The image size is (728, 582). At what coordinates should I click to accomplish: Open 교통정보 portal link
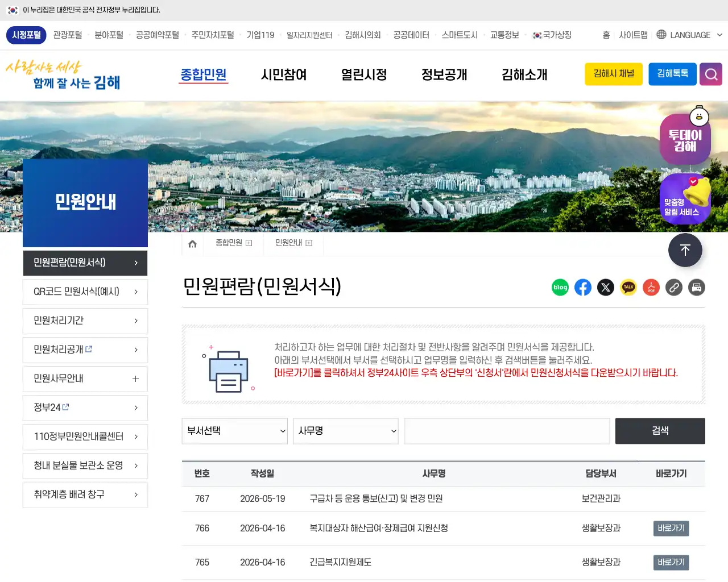[504, 35]
